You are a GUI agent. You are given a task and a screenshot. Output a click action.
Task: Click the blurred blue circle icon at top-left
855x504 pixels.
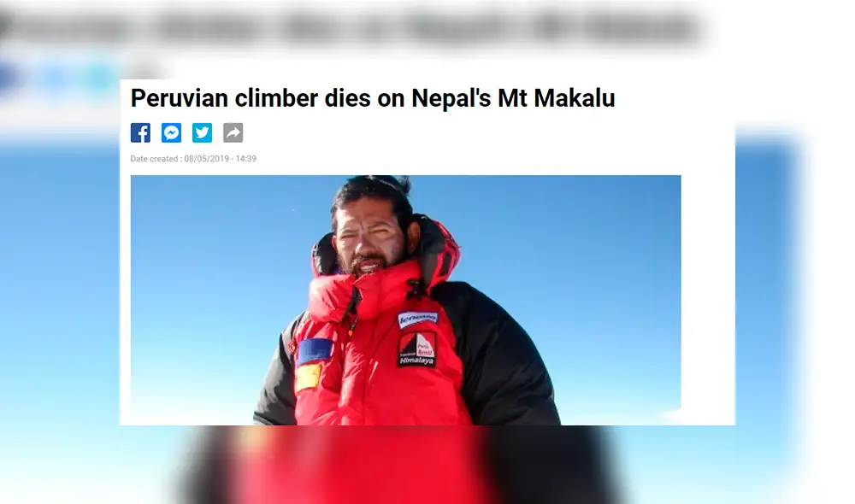pos(8,78)
